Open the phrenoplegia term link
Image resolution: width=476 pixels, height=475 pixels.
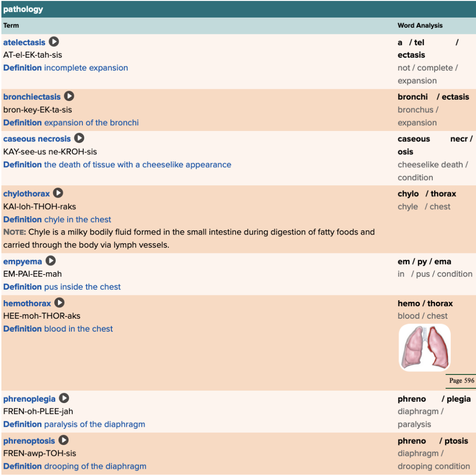(29, 399)
